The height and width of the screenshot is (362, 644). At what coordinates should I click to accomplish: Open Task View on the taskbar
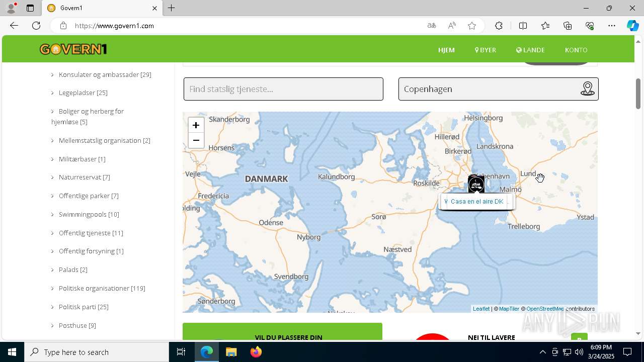pyautogui.click(x=181, y=352)
